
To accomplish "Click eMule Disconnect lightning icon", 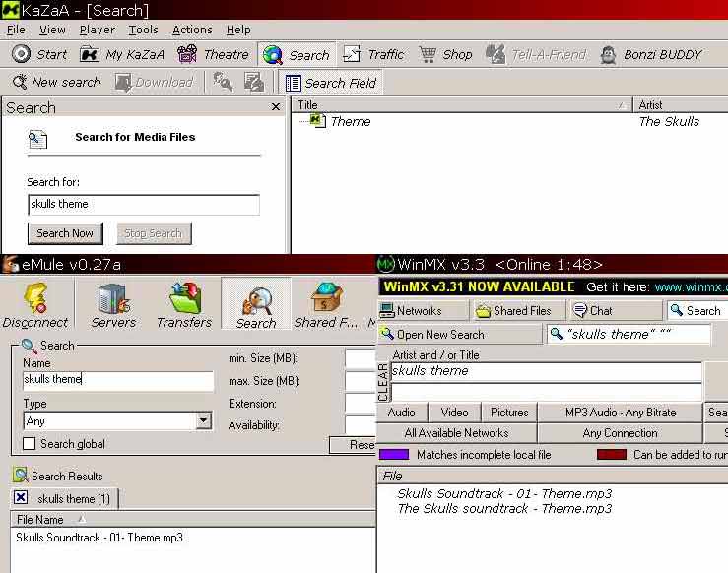I will coord(33,299).
